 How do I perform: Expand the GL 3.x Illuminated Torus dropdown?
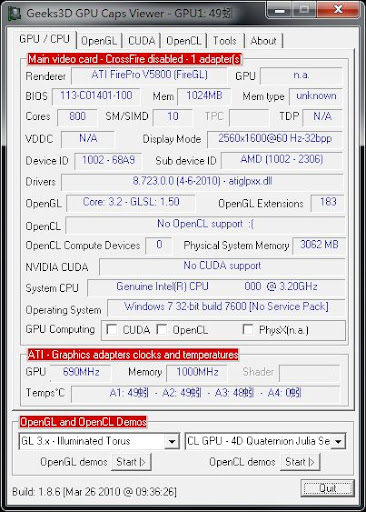tap(172, 441)
